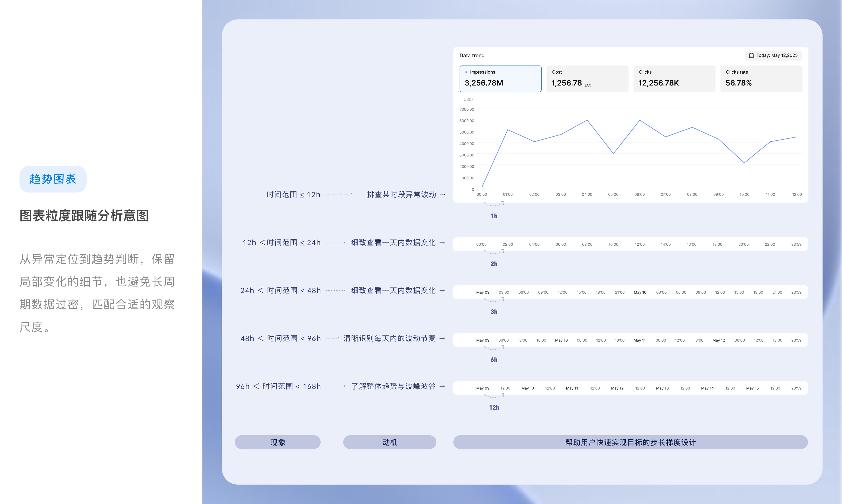Click the 14:00 tick in the 2h axis
The image size is (842, 504).
pyautogui.click(x=665, y=245)
